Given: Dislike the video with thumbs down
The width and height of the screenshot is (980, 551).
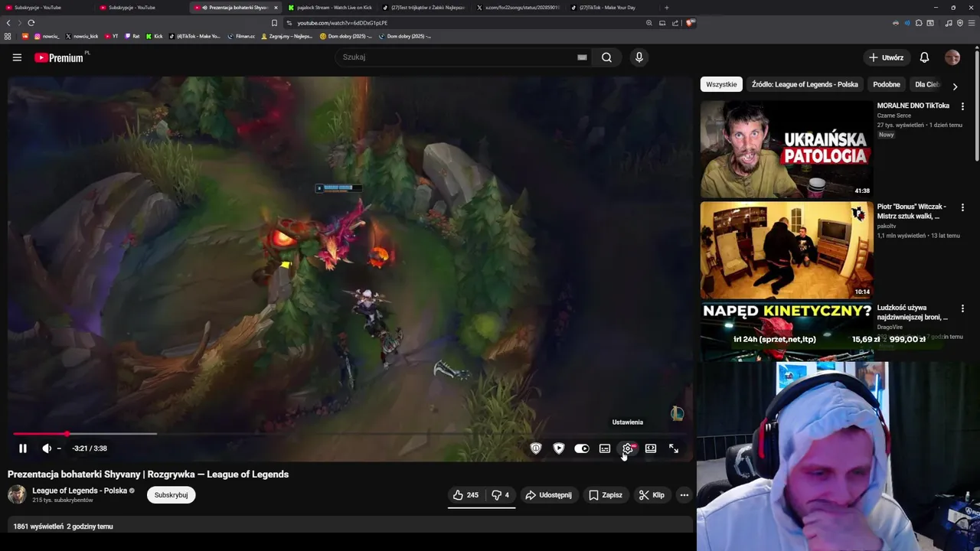Looking at the screenshot, I should coord(501,495).
